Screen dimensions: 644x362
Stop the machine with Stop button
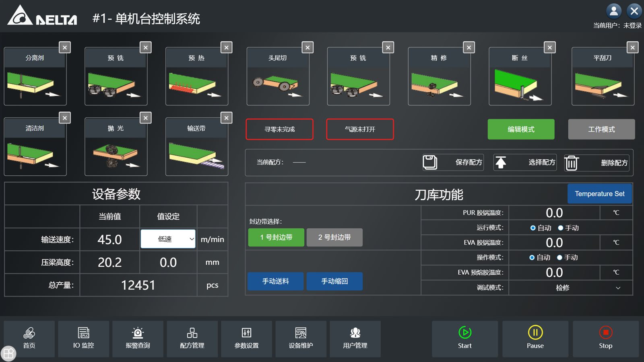[606, 339]
